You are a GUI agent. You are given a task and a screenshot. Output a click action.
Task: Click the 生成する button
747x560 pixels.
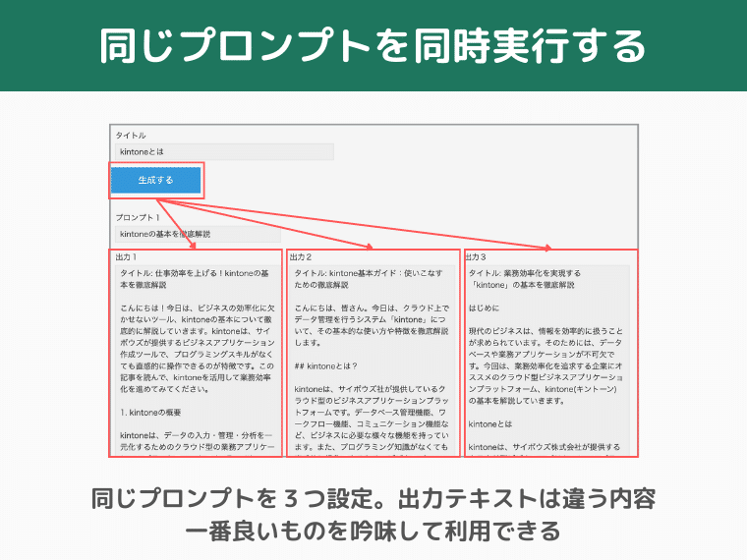pos(155,180)
